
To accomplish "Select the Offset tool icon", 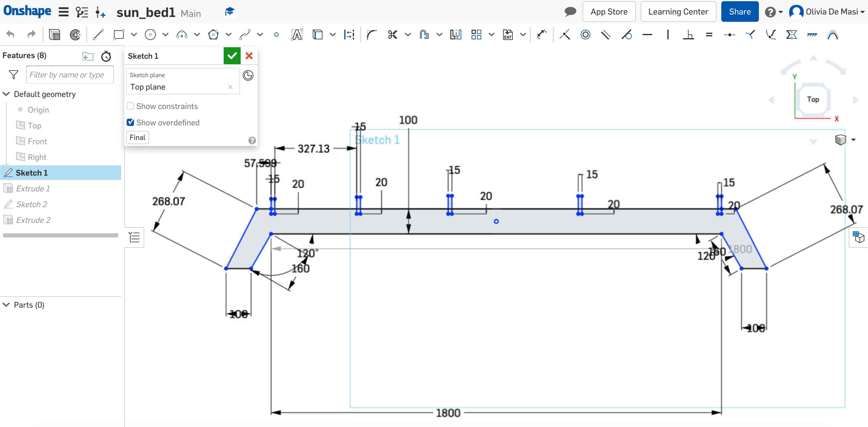I will coord(424,34).
